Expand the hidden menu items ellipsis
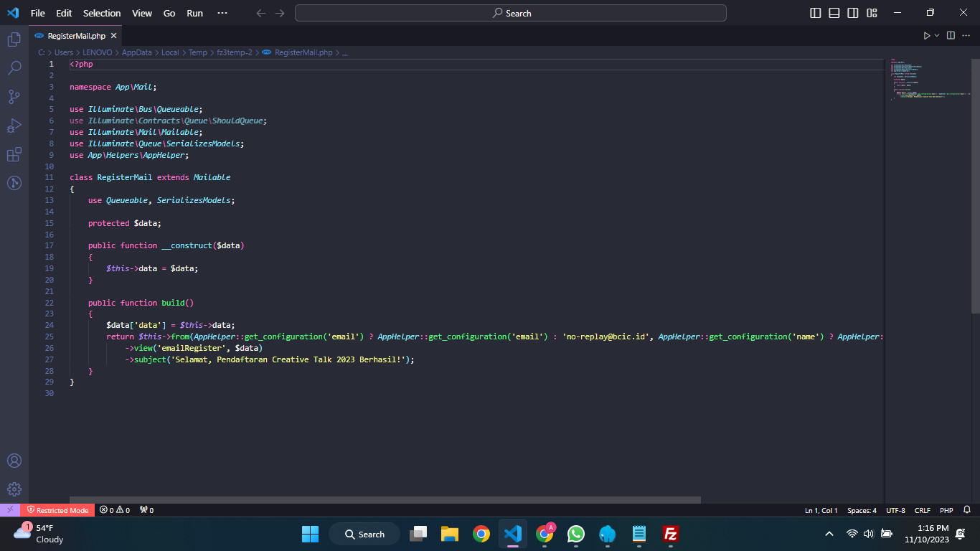The height and width of the screenshot is (551, 980). [x=222, y=13]
